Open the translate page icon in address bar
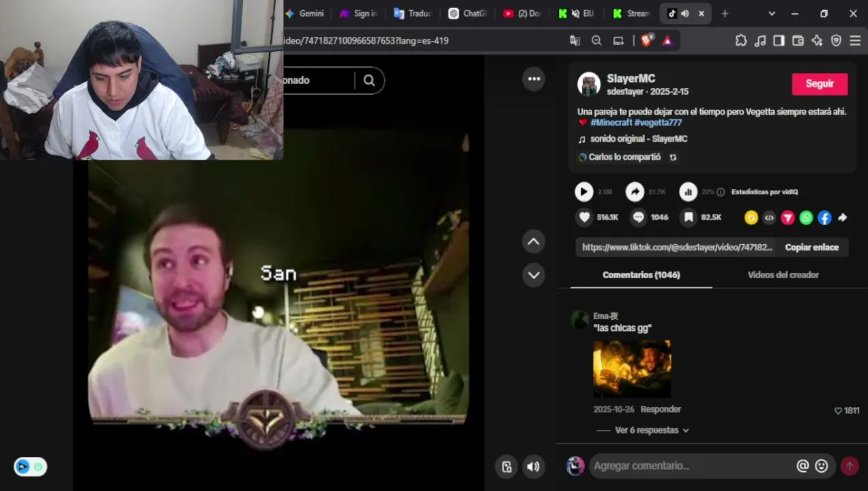This screenshot has width=868, height=491. [x=575, y=41]
